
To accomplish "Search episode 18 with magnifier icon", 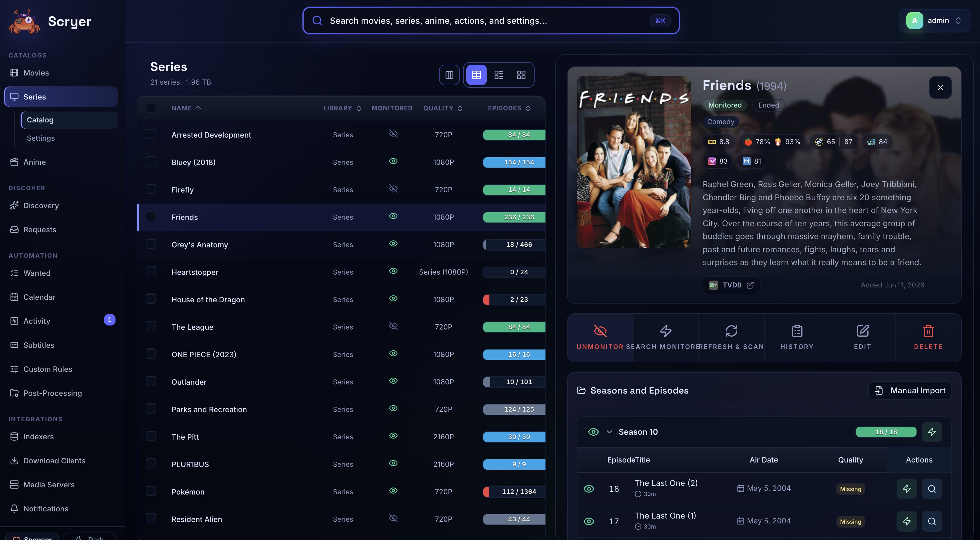I will pos(932,489).
